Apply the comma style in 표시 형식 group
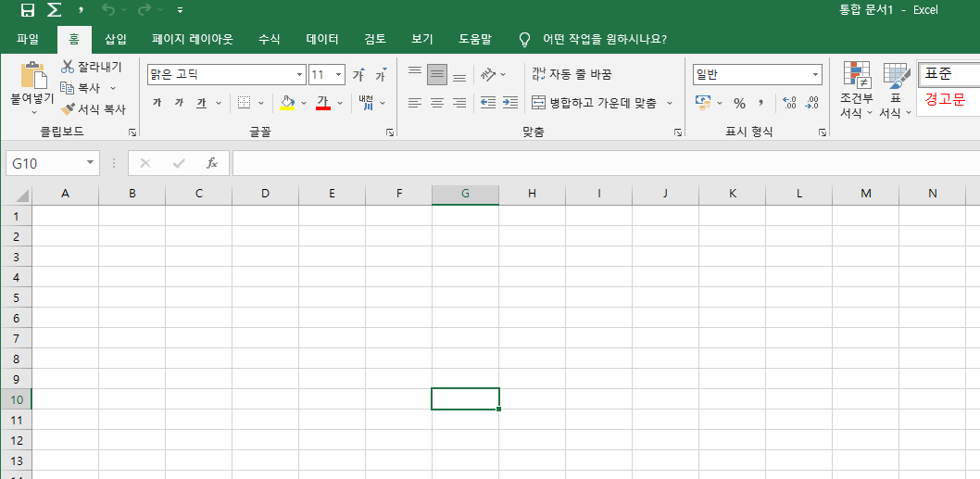Viewport: 980px width, 479px height. [760, 103]
